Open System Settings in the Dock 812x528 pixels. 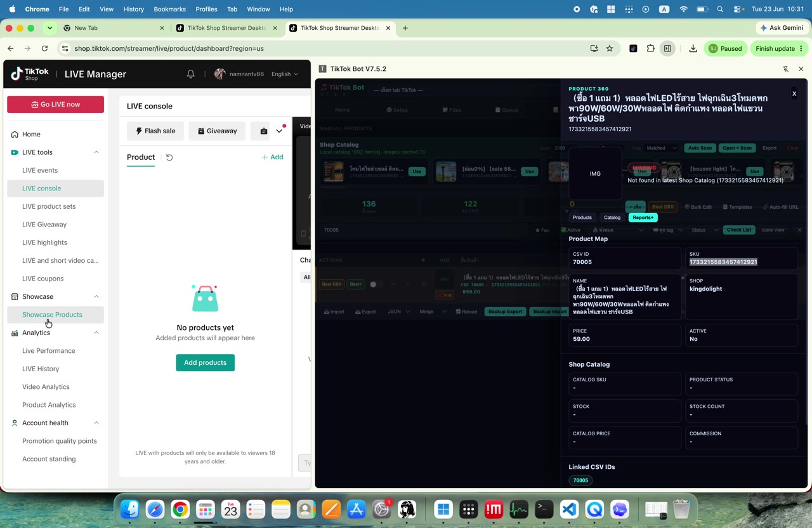click(381, 509)
